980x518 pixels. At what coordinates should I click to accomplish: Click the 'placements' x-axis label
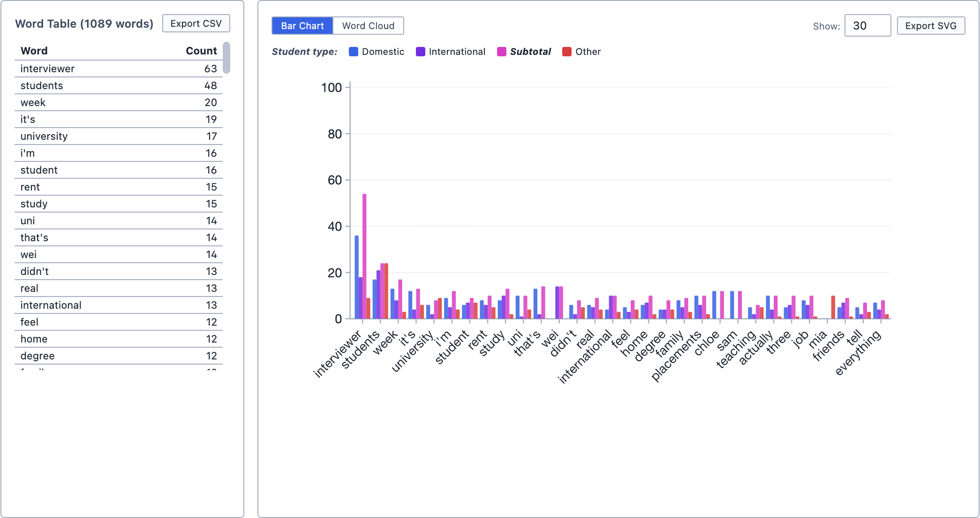point(677,355)
